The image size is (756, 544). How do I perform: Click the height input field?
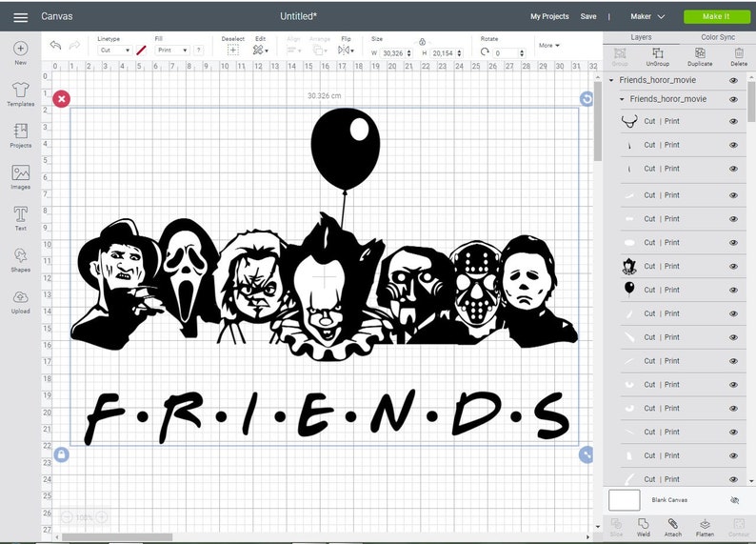[443, 53]
